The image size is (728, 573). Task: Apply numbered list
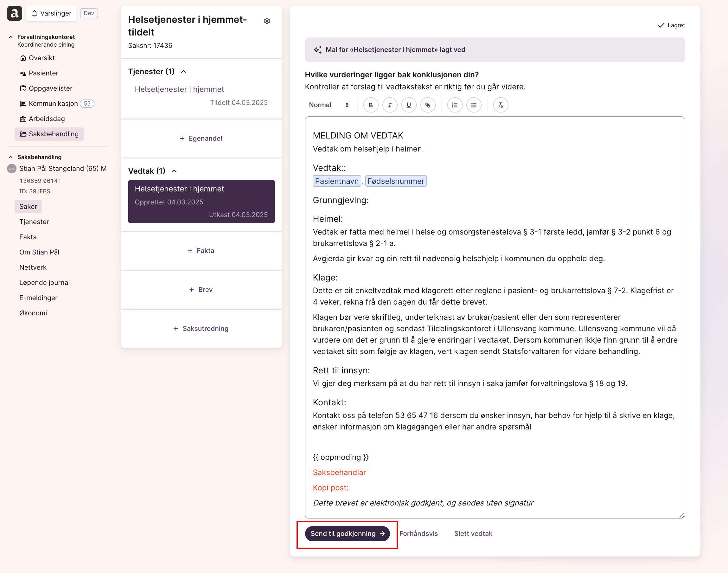point(455,105)
